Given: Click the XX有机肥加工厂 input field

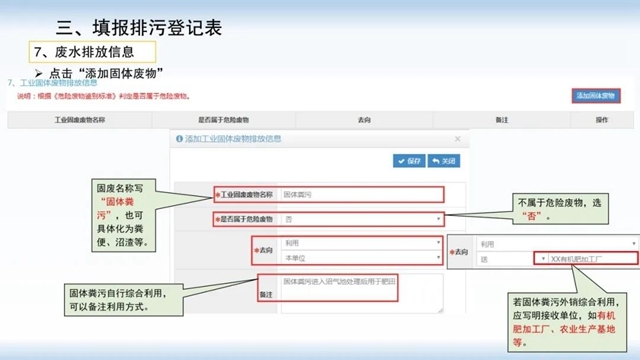Looking at the screenshot, I should tap(593, 259).
